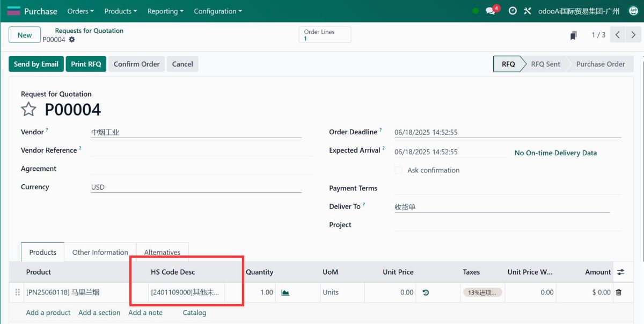Click the forecast chart icon next to quantity

(x=286, y=292)
